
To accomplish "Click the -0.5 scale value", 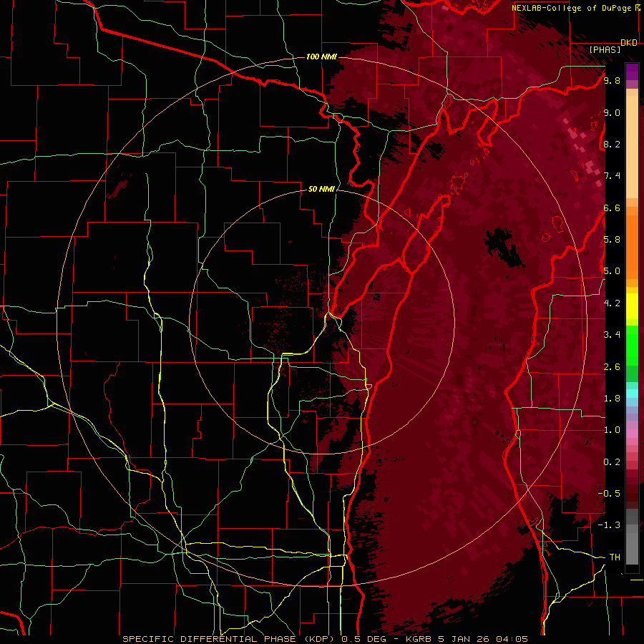I will click(x=609, y=494).
